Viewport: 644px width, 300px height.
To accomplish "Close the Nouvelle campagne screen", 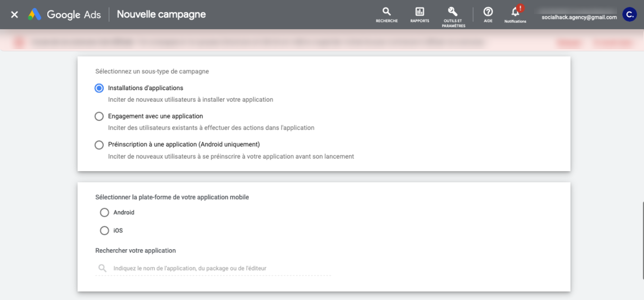I will click(14, 14).
